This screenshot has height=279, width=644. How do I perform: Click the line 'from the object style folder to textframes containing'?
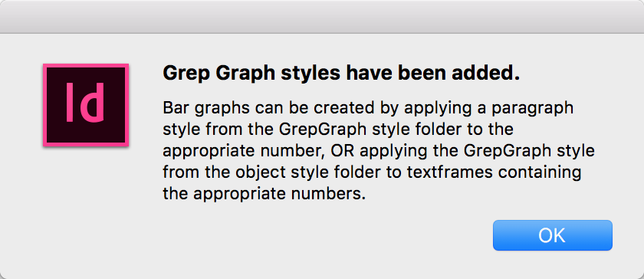click(x=372, y=172)
